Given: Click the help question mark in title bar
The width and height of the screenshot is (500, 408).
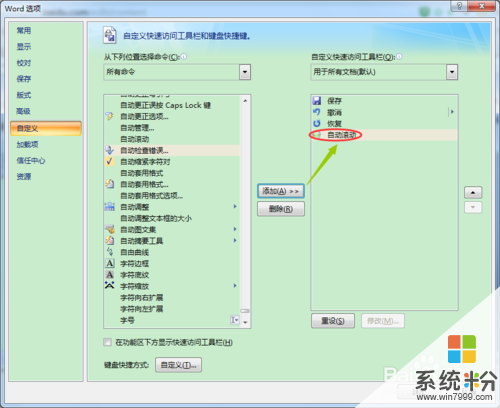Looking at the screenshot, I should click(459, 6).
